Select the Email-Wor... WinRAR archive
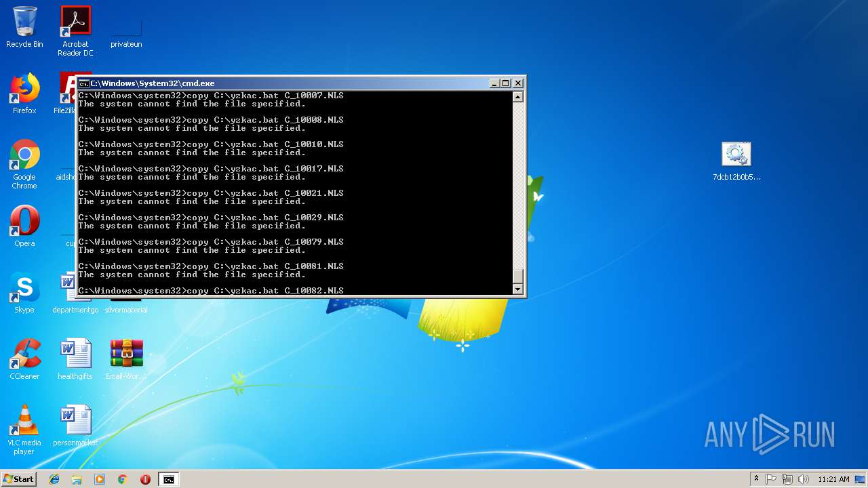The height and width of the screenshot is (488, 868). click(126, 359)
